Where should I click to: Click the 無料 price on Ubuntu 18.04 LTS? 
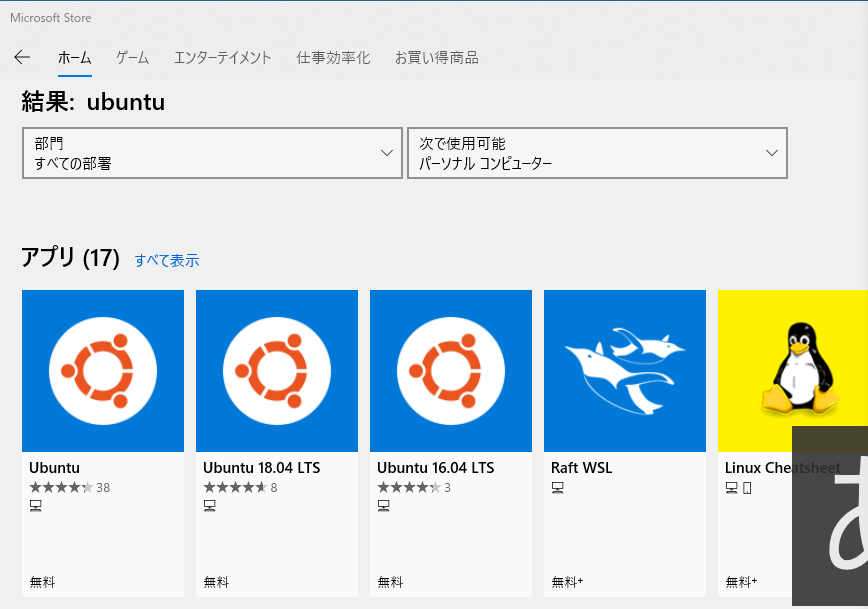coord(216,582)
